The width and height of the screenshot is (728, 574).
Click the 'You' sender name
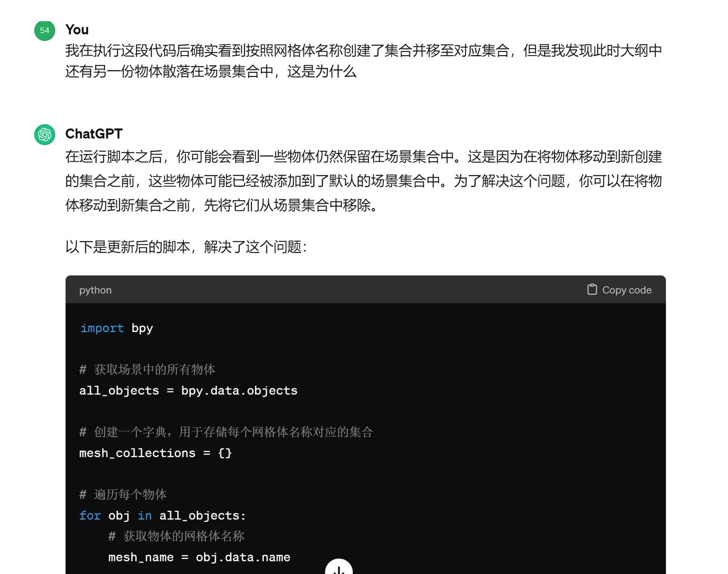coord(77,30)
